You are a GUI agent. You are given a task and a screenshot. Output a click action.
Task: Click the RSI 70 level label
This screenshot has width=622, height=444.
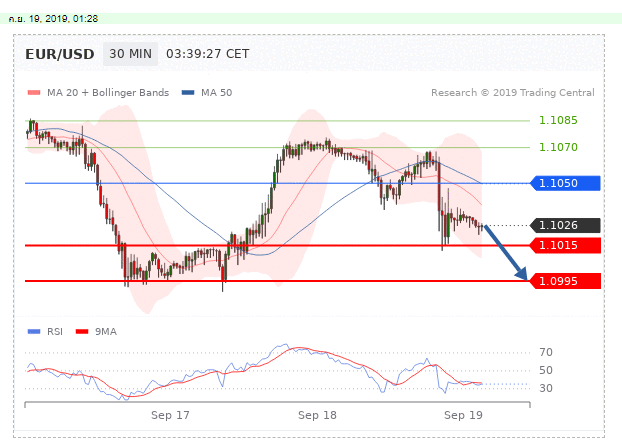click(x=546, y=352)
